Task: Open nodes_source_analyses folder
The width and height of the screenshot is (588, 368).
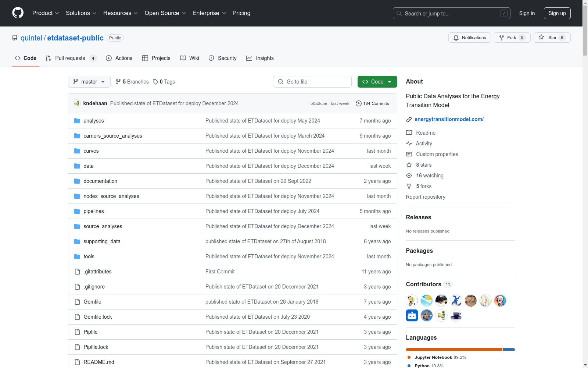Action: tap(111, 196)
